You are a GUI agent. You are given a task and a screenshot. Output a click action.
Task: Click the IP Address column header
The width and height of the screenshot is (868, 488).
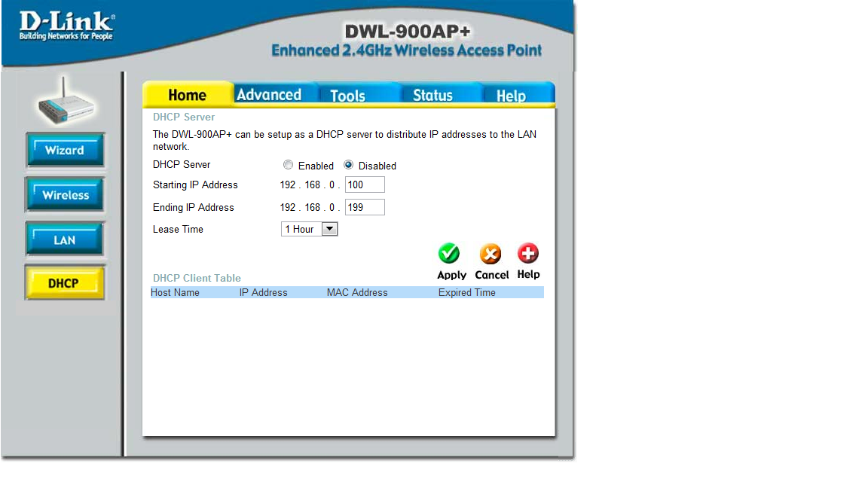pos(264,293)
